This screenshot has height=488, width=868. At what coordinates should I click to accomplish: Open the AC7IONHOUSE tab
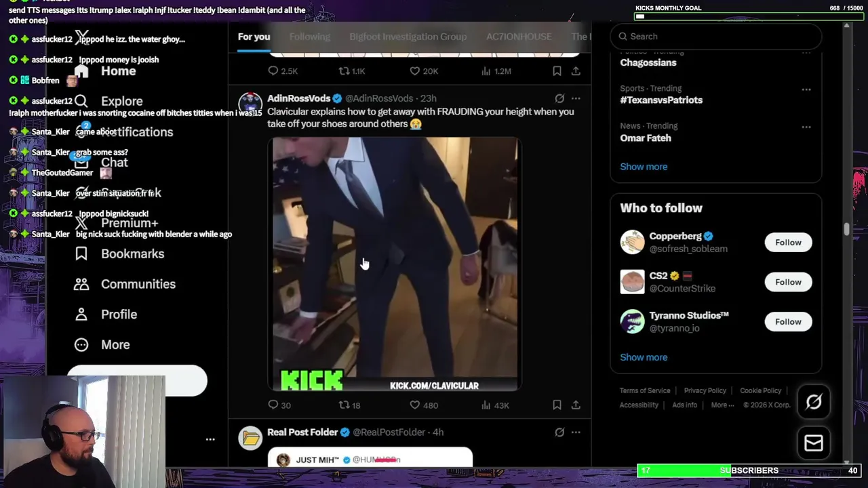coord(518,37)
